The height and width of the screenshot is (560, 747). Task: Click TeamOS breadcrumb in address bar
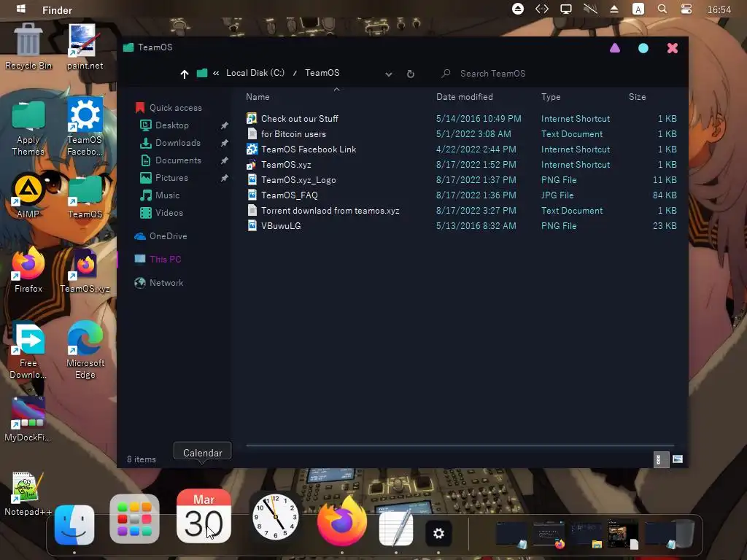tap(322, 73)
